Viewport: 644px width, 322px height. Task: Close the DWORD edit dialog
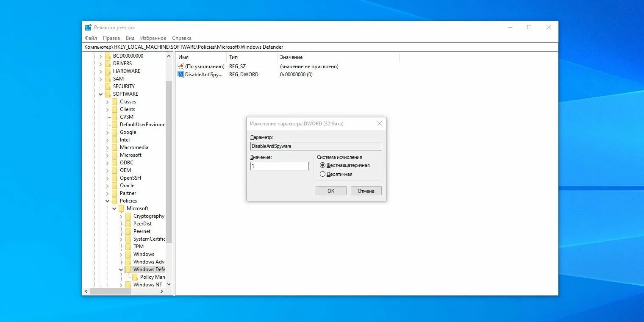pyautogui.click(x=380, y=124)
